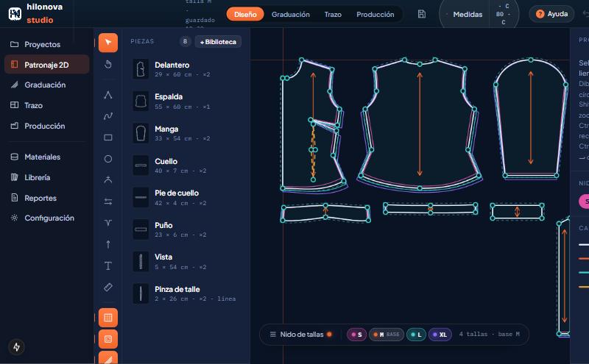Viewport: 589px width, 364px height.
Task: Select the notch tool below the circle
Action: pos(108,179)
